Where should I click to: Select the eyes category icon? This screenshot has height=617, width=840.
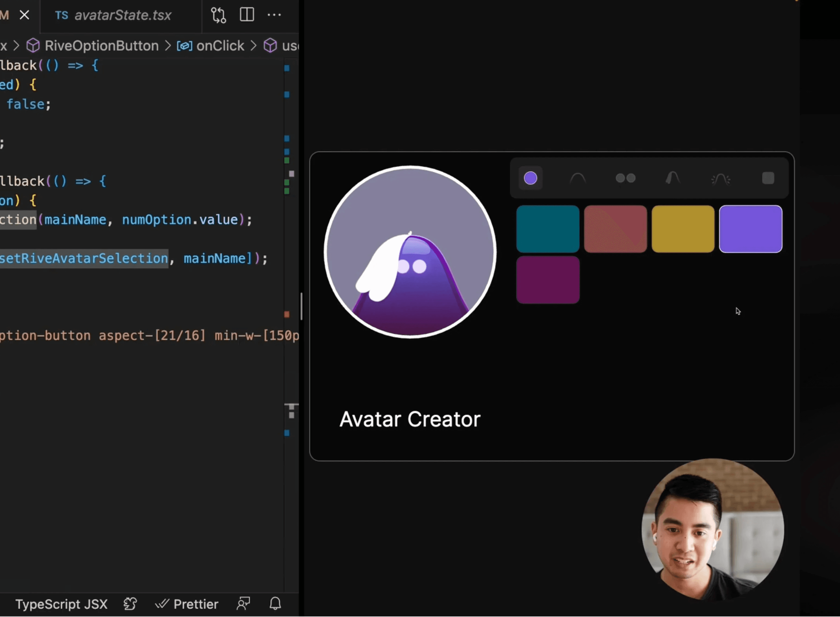(625, 178)
